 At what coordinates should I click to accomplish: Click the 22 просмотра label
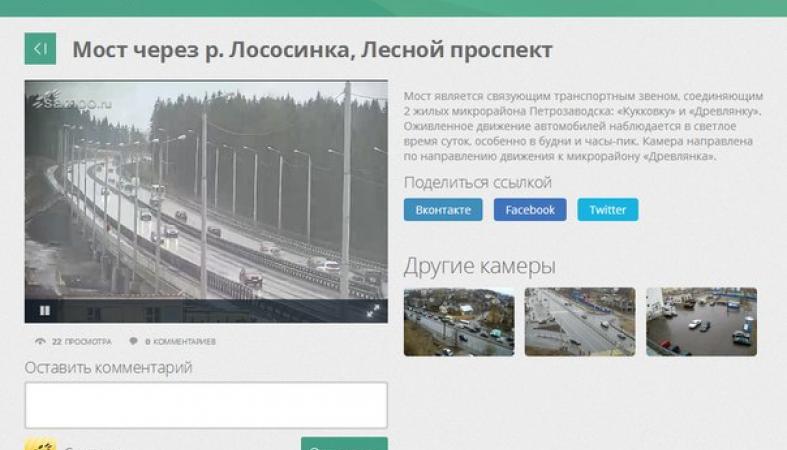(x=82, y=342)
